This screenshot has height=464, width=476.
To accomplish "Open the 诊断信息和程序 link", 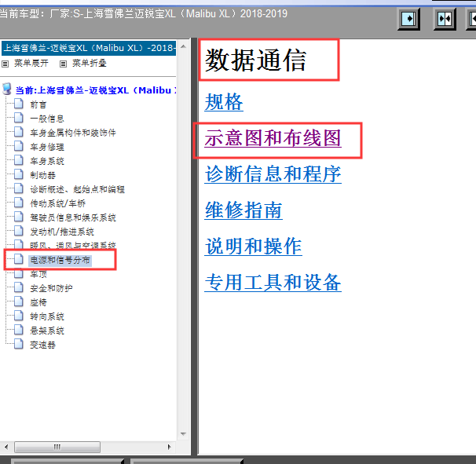I will [x=273, y=174].
